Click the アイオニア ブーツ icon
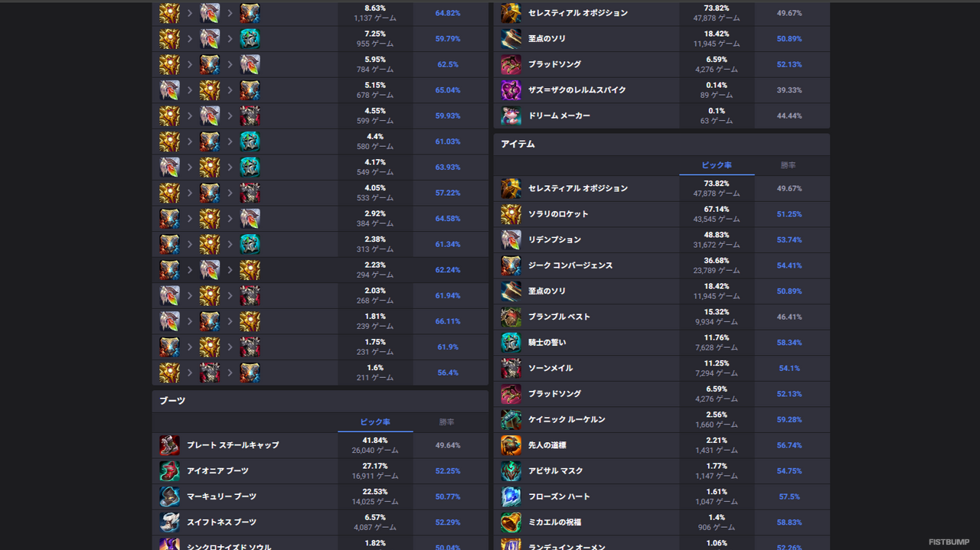This screenshot has width=980, height=550. [169, 471]
